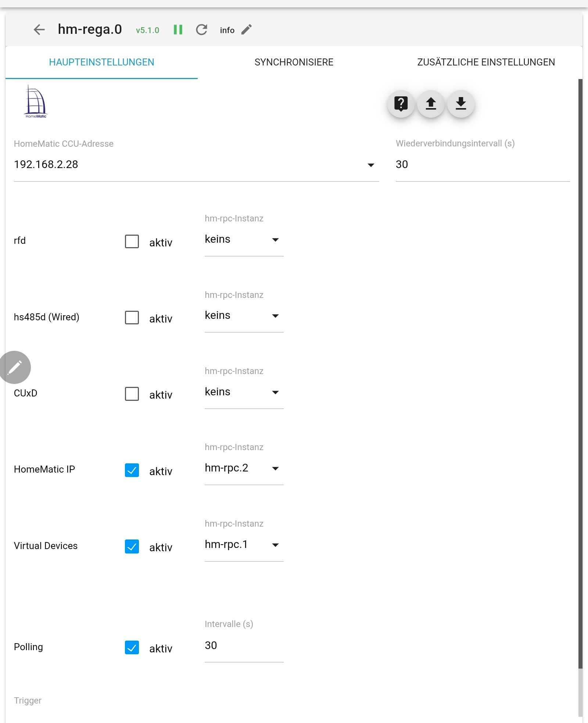
Task: Open the help question mark button
Action: point(401,104)
